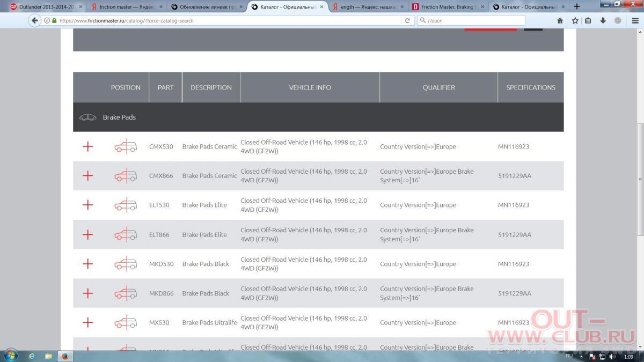Switch to the Friction Master. Braking tab

(x=449, y=6)
